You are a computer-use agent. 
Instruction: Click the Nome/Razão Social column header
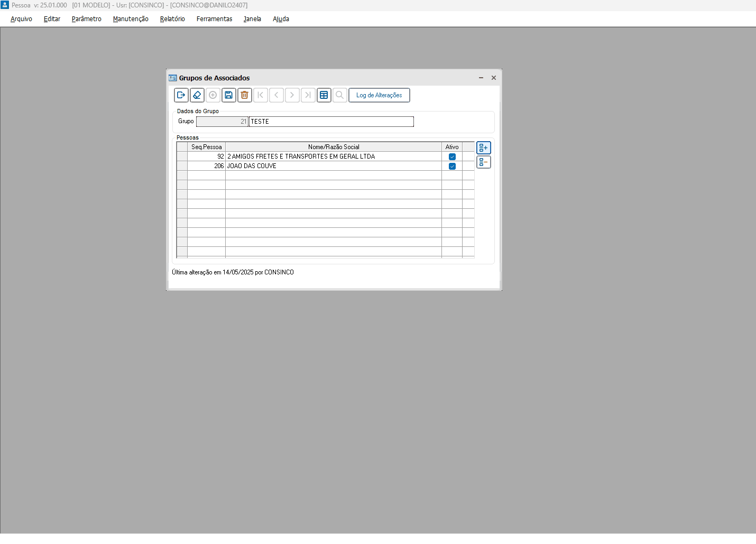[334, 147]
